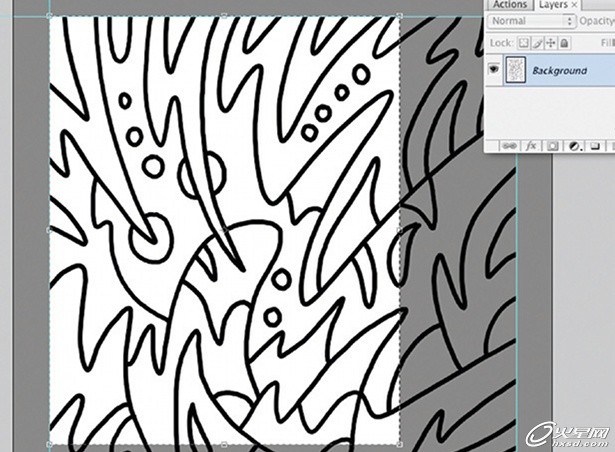Viewport: 615px width, 452px height.
Task: Toggle Lock position move icon
Action: (551, 43)
